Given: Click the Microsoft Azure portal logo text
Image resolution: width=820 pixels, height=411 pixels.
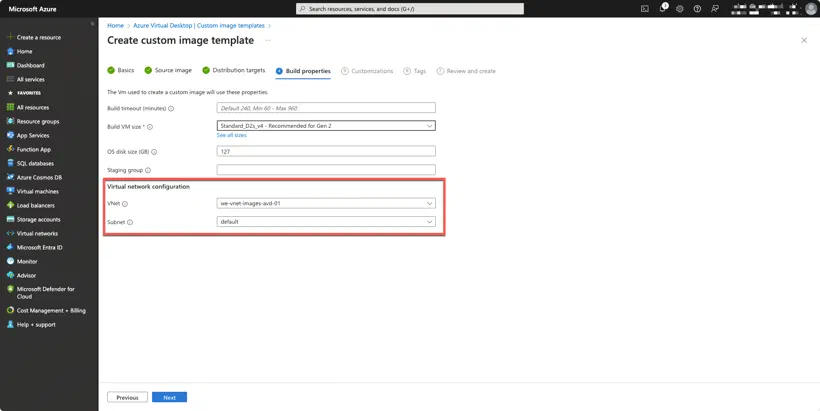Looking at the screenshot, I should pyautogui.click(x=32, y=9).
